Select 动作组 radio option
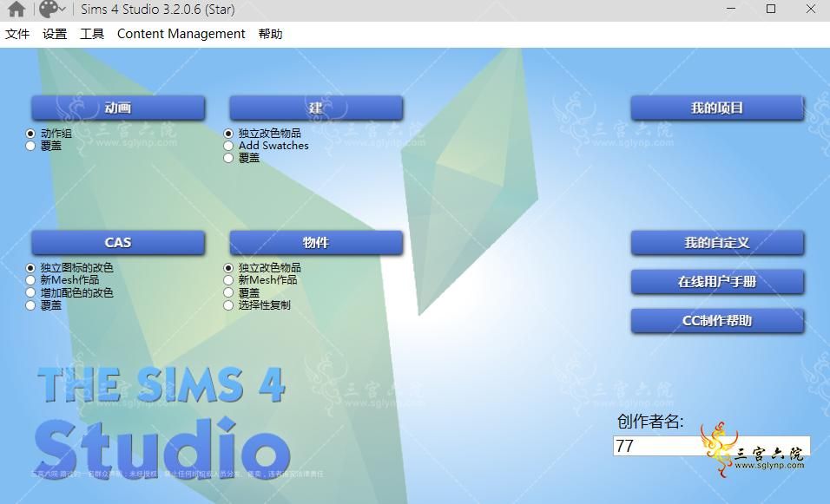This screenshot has height=504, width=830. tap(30, 134)
